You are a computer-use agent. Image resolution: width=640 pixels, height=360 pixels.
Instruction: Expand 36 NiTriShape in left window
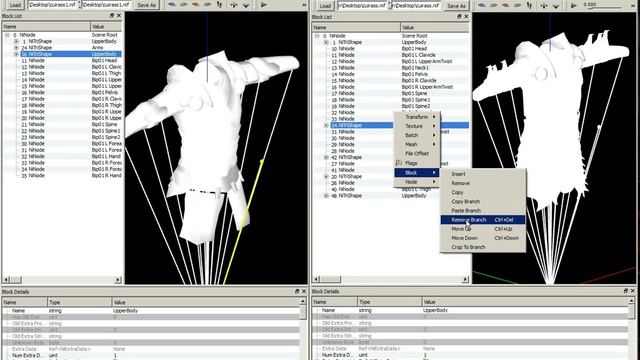(x=16, y=54)
